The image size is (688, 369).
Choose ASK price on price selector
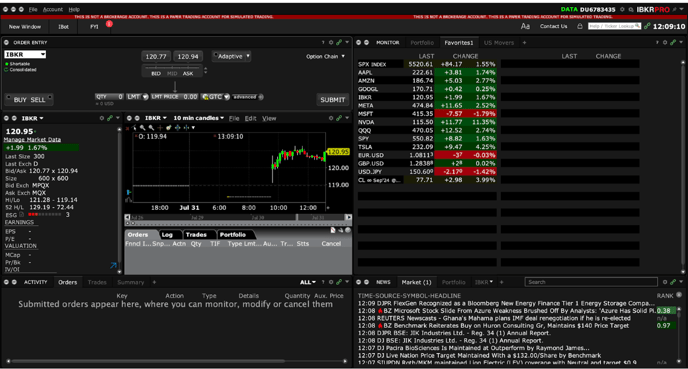pyautogui.click(x=188, y=73)
